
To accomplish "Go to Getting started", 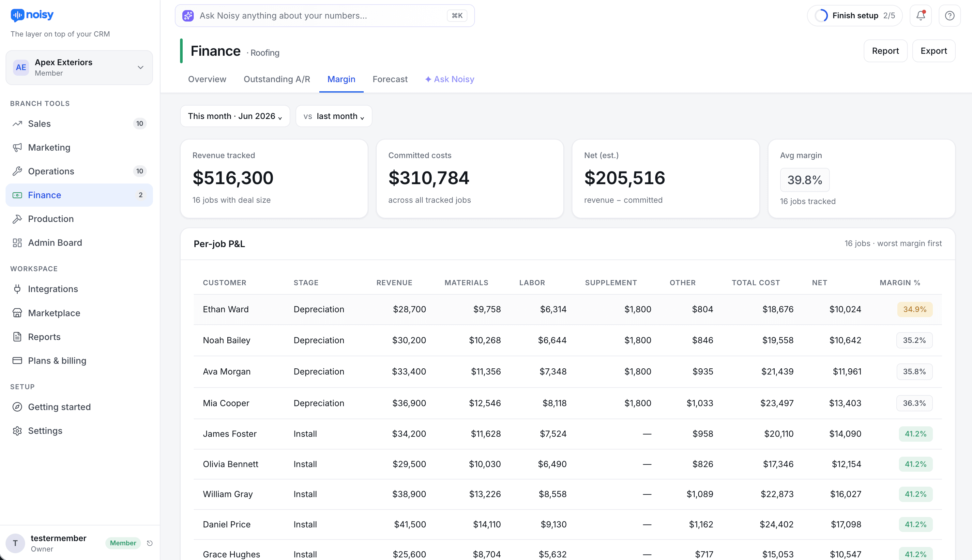I will click(79, 407).
